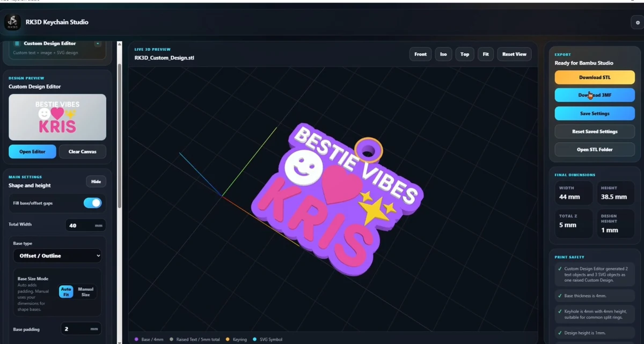Click the Custom Design Editor list icon
Image resolution: width=644 pixels, height=344 pixels.
point(17,43)
